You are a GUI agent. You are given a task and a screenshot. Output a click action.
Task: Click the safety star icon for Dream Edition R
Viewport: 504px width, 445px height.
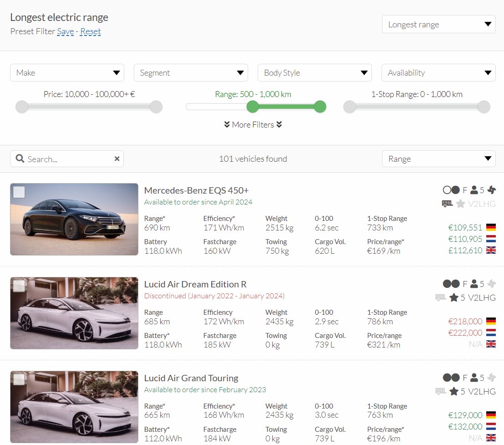[x=454, y=297]
